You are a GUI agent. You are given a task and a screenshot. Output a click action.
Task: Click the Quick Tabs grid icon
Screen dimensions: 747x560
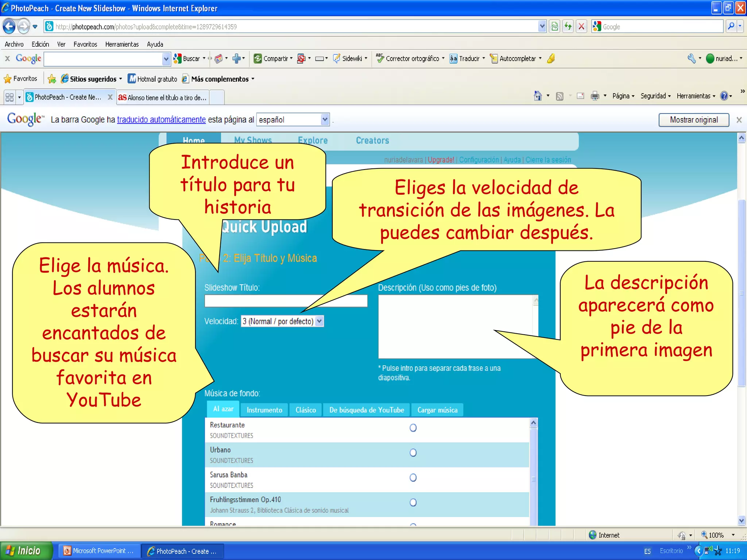9,97
